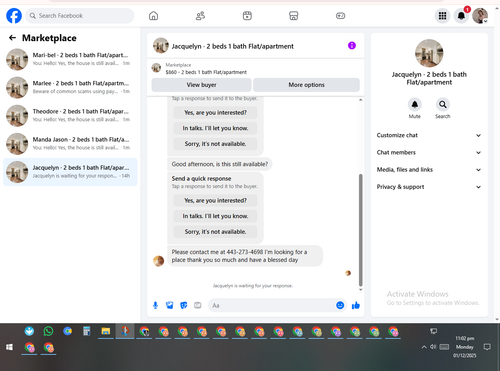This screenshot has width=500, height=371.
Task: Open the Windows action center icon
Action: [487, 347]
